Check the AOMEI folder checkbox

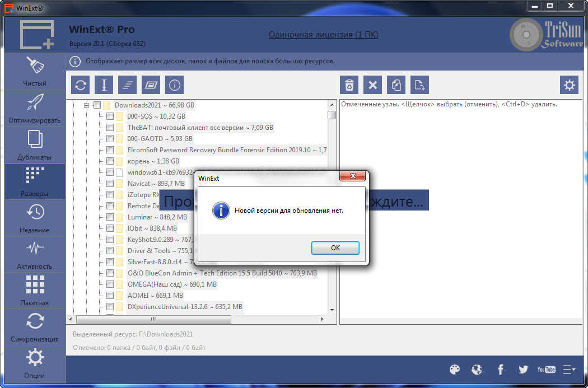pos(110,296)
